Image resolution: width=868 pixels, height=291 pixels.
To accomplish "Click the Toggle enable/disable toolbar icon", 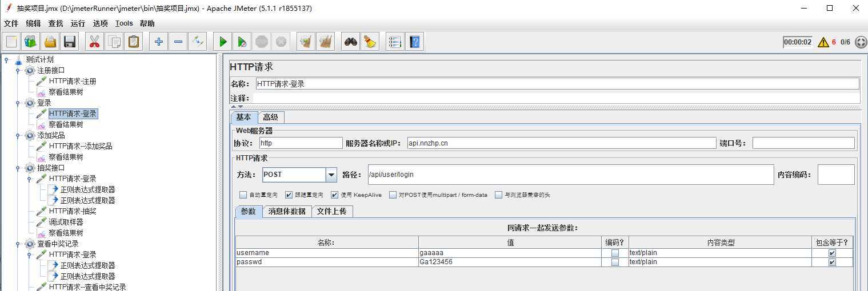I will point(198,42).
